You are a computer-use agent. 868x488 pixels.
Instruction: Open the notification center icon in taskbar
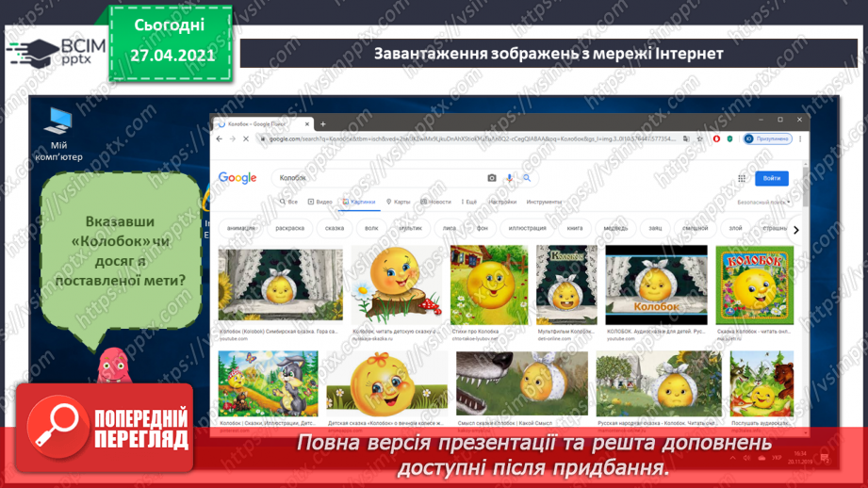(x=825, y=458)
